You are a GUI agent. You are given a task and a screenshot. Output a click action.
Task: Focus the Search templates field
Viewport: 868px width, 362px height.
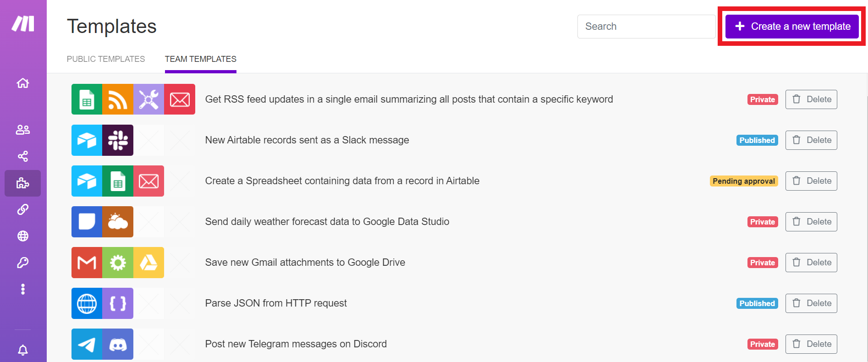pyautogui.click(x=646, y=27)
